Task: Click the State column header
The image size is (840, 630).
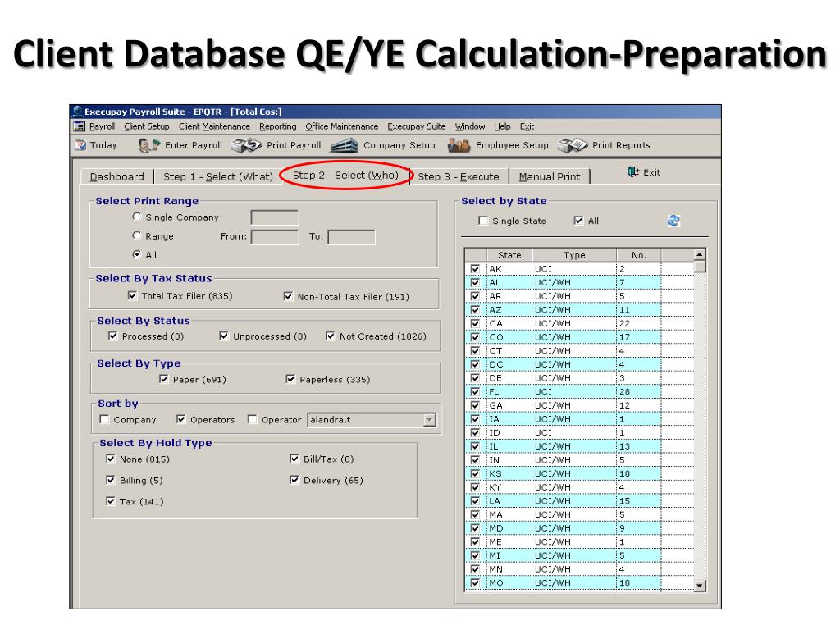Action: tap(509, 255)
